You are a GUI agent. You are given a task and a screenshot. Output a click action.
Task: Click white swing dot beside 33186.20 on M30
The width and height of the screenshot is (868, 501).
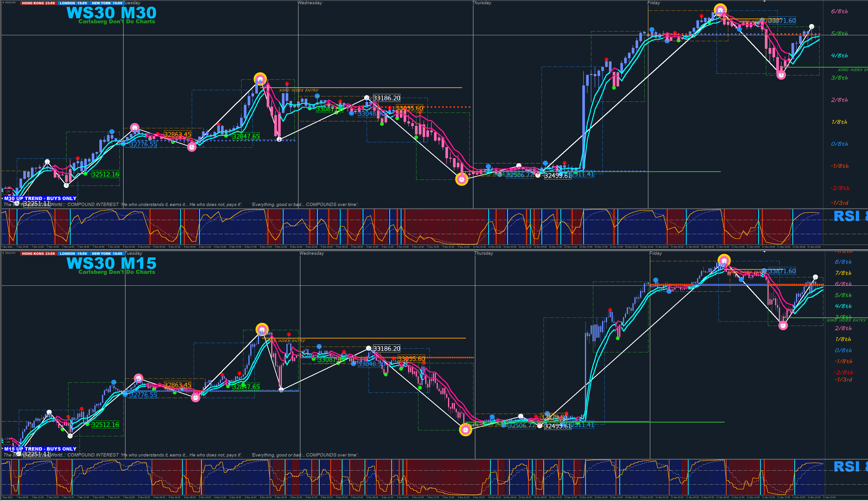coord(367,98)
